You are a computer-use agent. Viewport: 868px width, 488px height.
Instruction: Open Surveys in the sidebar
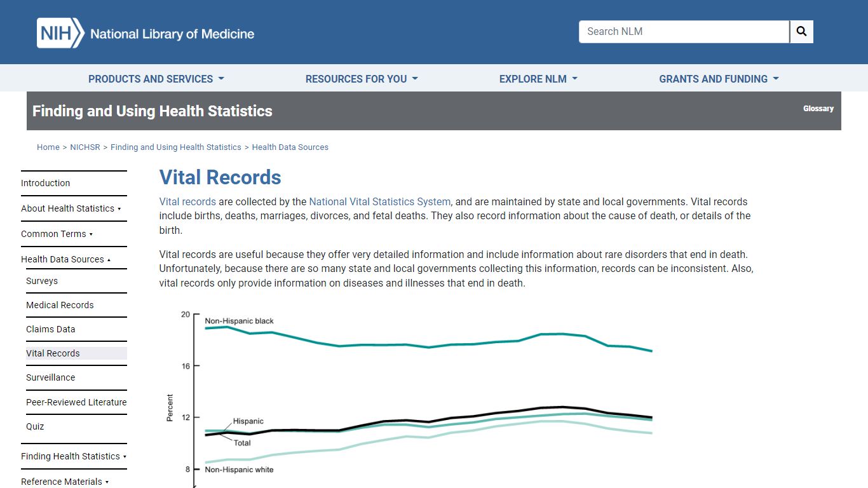(x=42, y=281)
